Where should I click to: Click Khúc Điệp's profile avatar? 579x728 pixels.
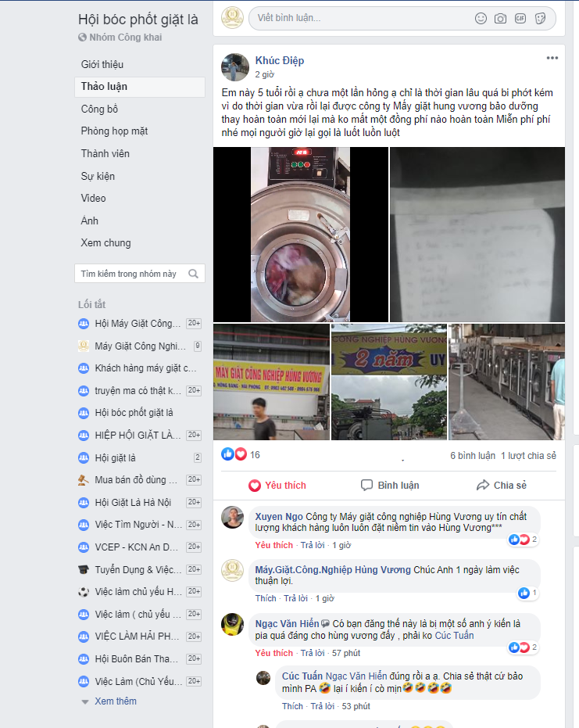pyautogui.click(x=235, y=67)
